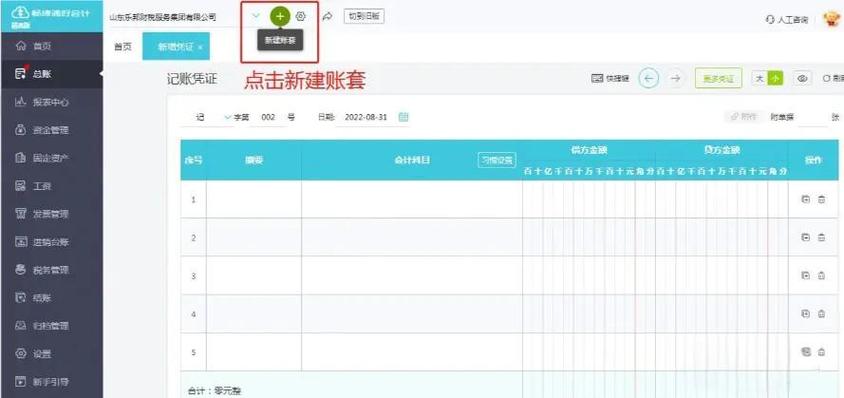
Task: Open the calendar icon next to date
Action: 404,117
